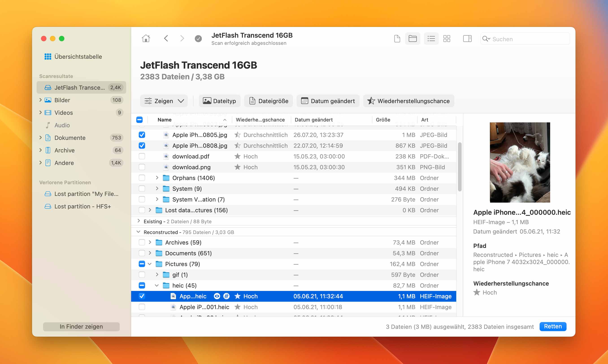Image resolution: width=608 pixels, height=364 pixels.
Task: Uncheck Apple iPh...0805.jpg checkbox
Action: [x=142, y=135]
